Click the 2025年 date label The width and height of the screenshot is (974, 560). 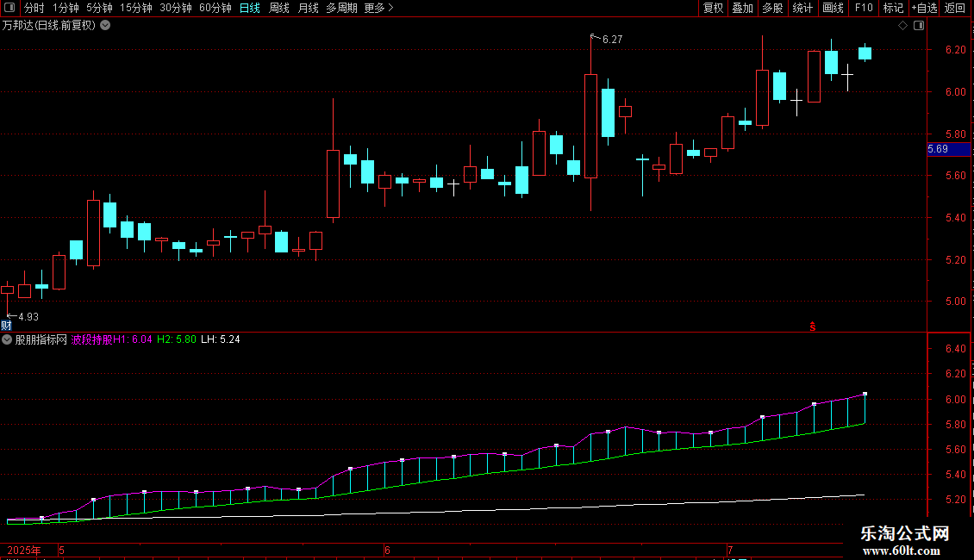click(23, 551)
